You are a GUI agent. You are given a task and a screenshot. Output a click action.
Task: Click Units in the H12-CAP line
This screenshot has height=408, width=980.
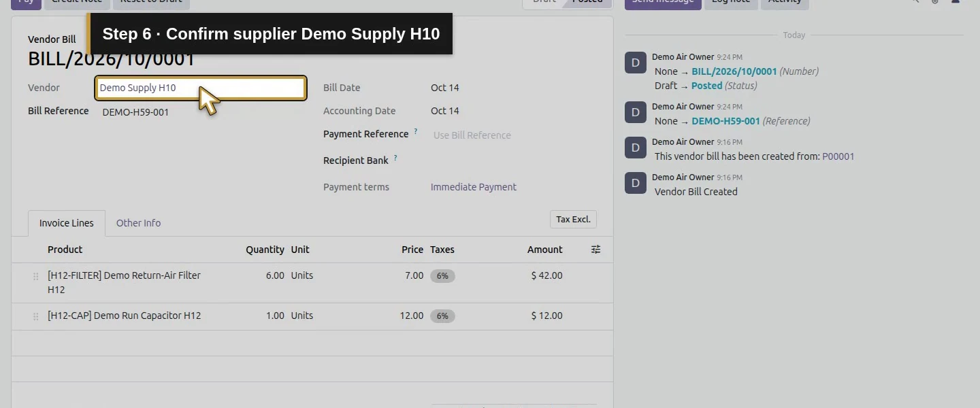click(302, 316)
